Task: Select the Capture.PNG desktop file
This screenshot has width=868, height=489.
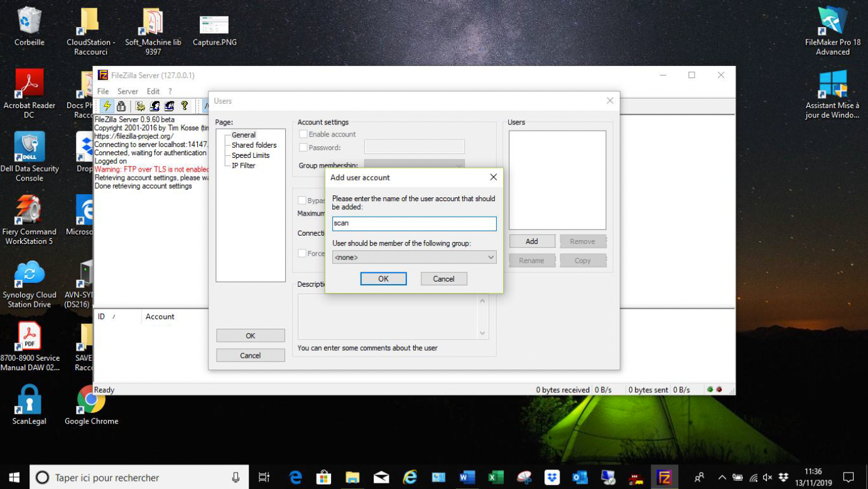Action: point(214,30)
